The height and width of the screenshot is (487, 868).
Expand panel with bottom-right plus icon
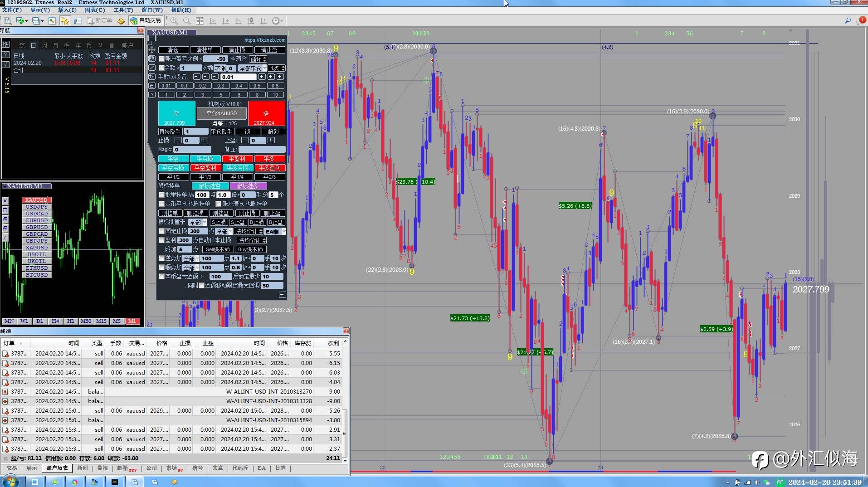coord(282,295)
